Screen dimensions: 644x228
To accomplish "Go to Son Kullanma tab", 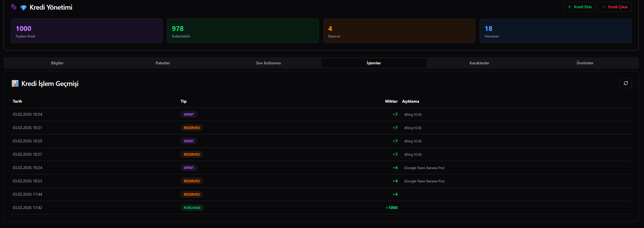I will click(x=268, y=63).
